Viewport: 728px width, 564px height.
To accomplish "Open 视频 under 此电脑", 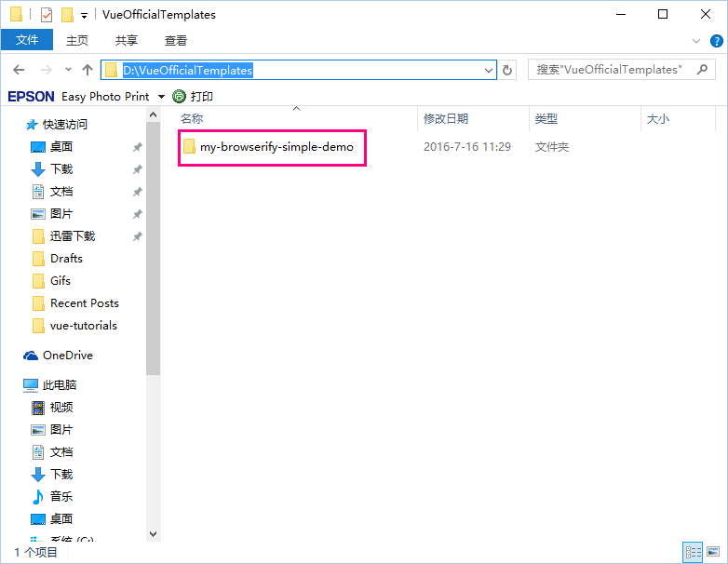I will click(x=61, y=407).
